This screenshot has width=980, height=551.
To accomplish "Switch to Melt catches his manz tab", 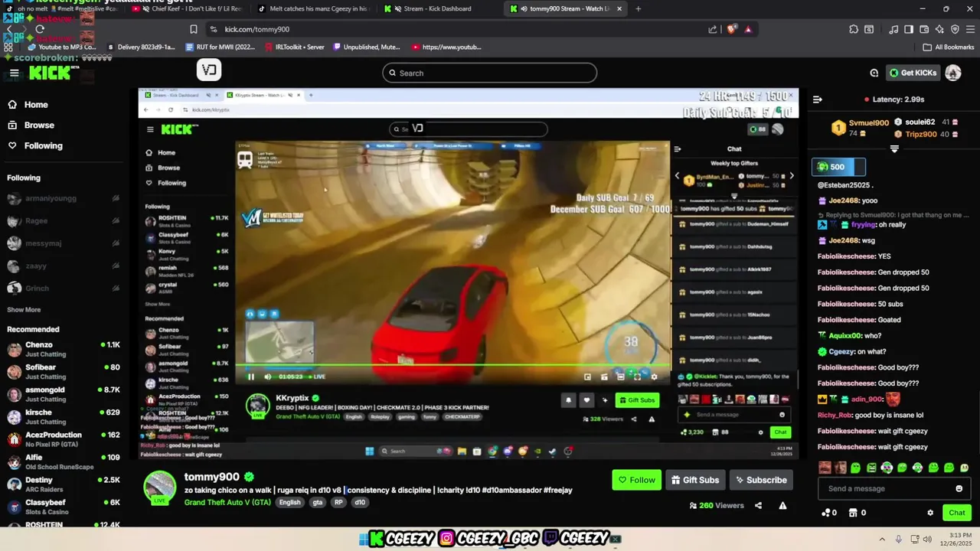I will point(312,9).
